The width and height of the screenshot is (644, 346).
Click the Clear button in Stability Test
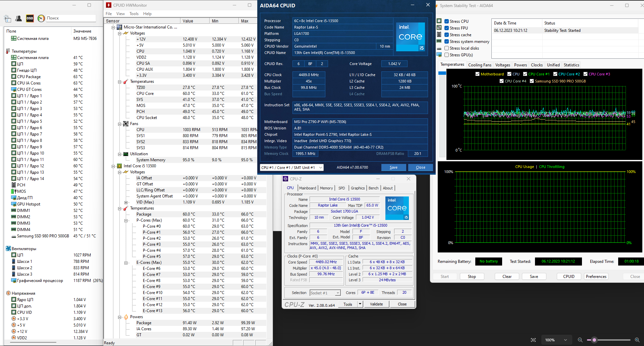click(x=507, y=277)
